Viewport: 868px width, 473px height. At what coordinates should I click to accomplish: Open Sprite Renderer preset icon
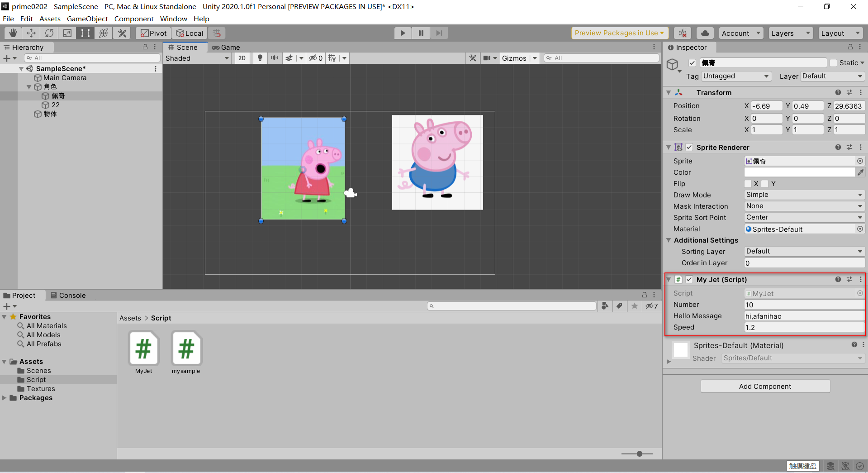click(849, 147)
